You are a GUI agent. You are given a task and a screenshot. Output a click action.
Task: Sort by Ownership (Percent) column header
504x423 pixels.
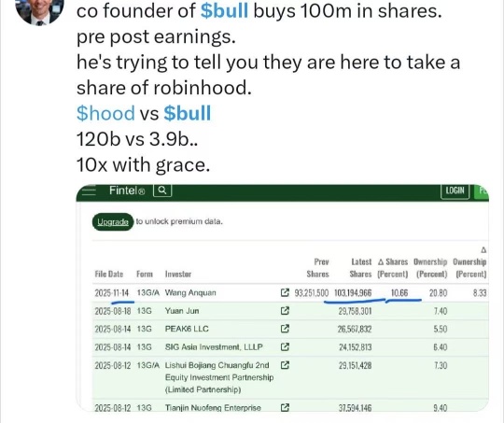(430, 268)
